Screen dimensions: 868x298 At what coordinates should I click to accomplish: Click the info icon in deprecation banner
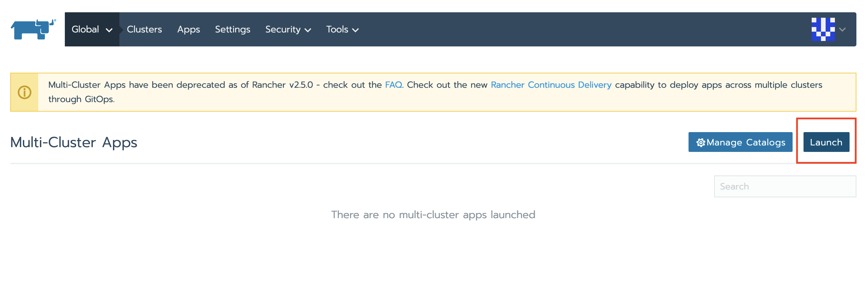25,92
